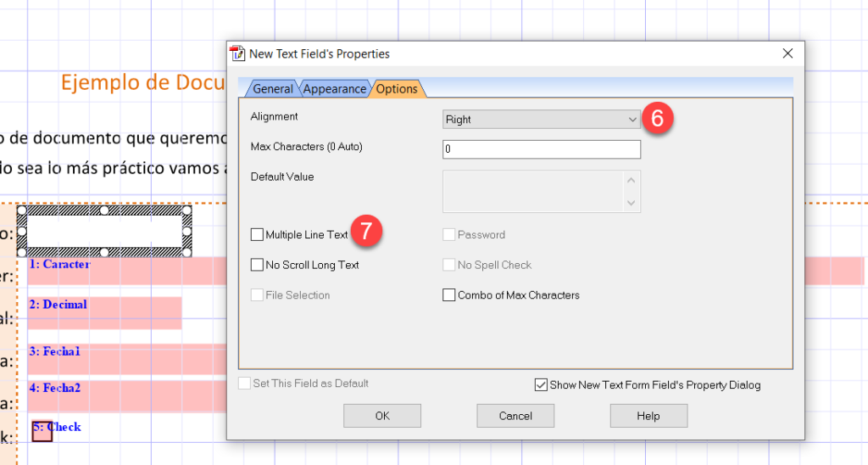Image resolution: width=868 pixels, height=465 pixels.
Task: Expand the Alignment dropdown
Action: click(x=541, y=120)
